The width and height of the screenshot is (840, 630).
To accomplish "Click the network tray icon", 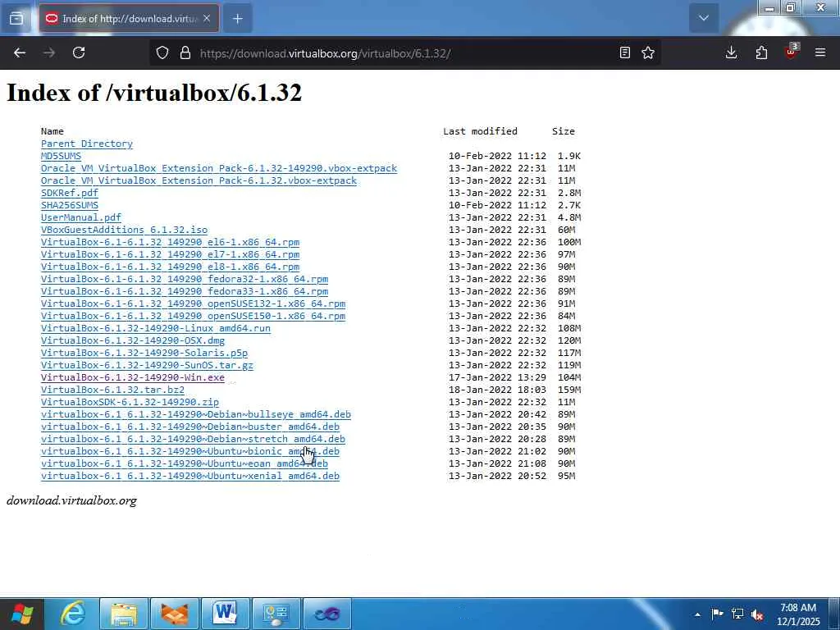I will pos(737,614).
